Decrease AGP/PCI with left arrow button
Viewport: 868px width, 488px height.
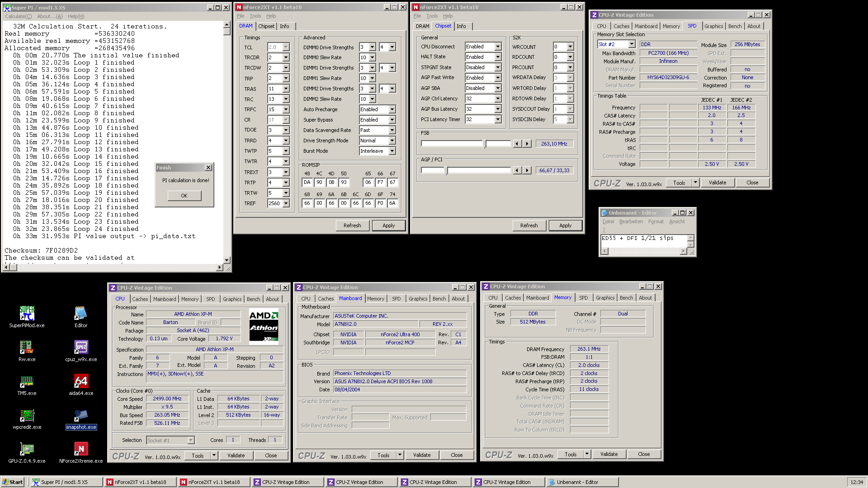click(x=517, y=170)
